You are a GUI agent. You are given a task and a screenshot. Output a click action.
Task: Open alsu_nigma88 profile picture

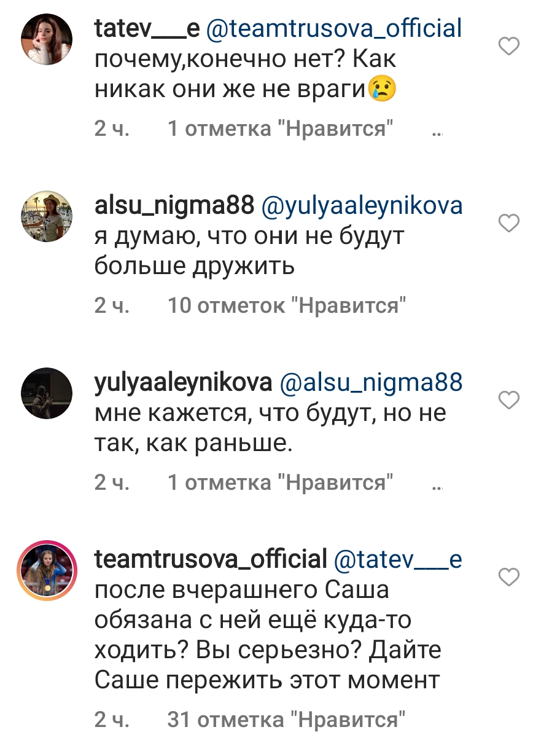(47, 216)
